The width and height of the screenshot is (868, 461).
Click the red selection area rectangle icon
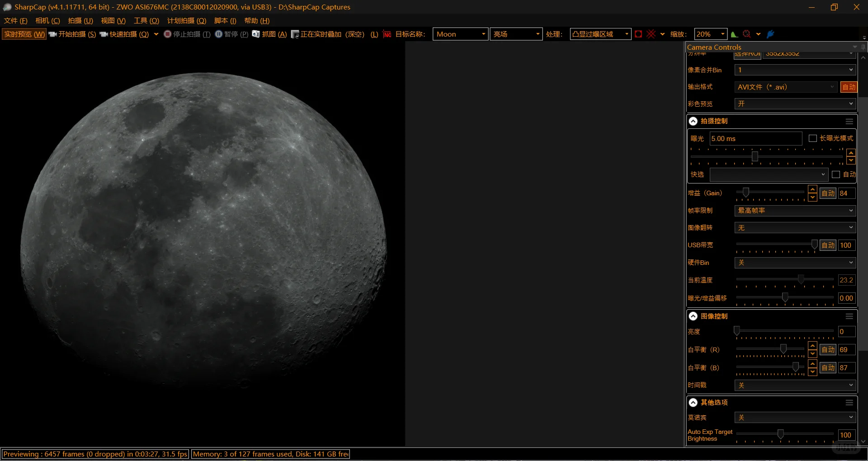[x=638, y=34]
